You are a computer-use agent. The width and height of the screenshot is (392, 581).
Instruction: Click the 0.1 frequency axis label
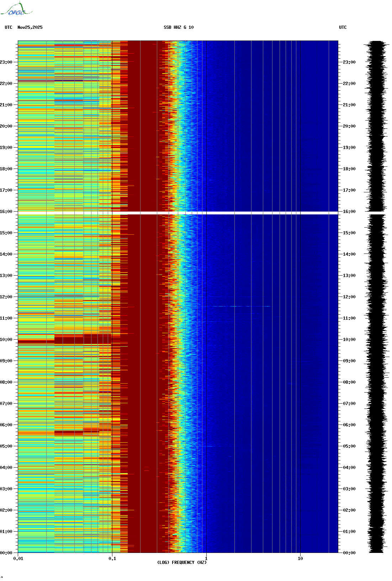[112, 559]
